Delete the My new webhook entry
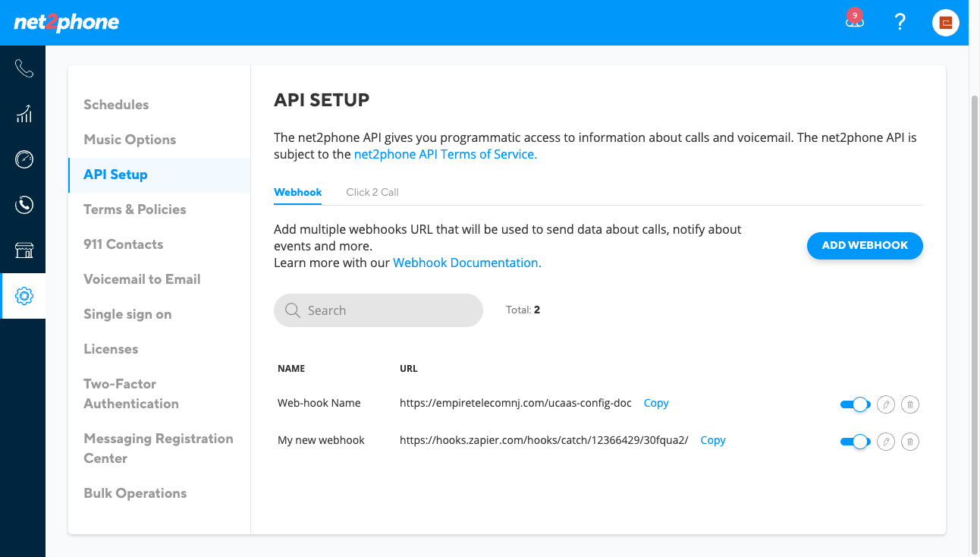The height and width of the screenshot is (557, 980). tap(910, 441)
